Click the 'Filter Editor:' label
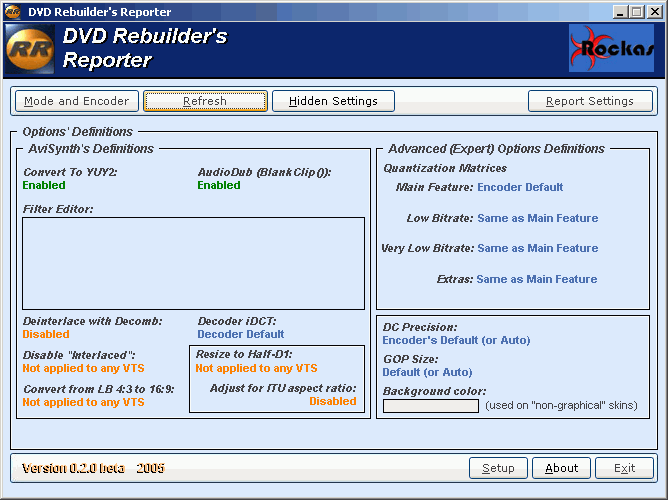Viewport: 668px width, 500px height. (x=58, y=209)
